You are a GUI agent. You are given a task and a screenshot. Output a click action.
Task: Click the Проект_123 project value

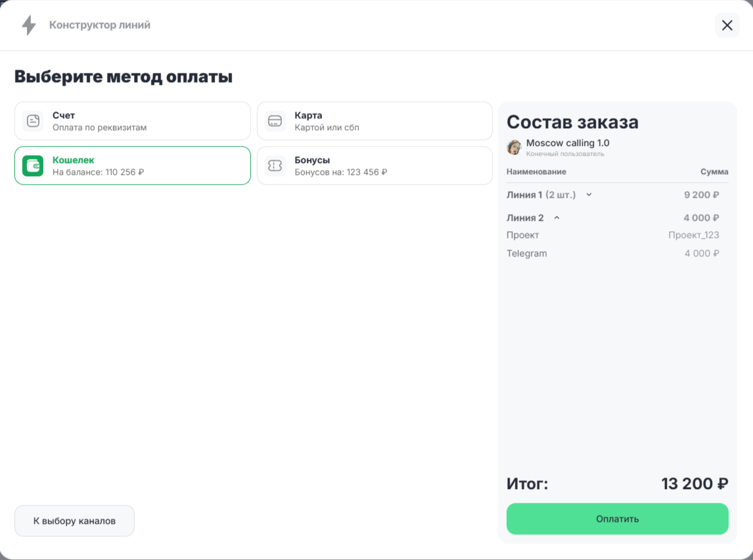click(693, 235)
